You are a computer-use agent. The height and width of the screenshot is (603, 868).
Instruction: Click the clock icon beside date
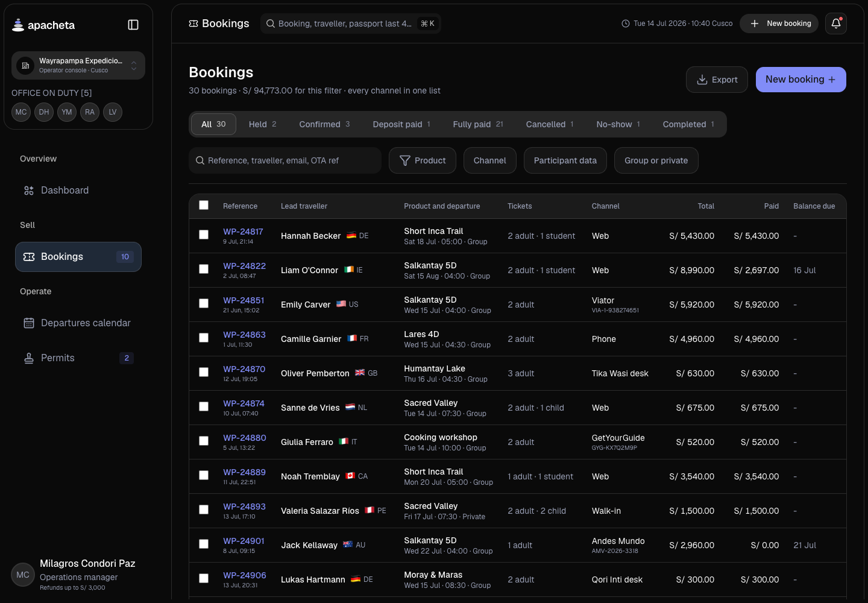tap(626, 24)
